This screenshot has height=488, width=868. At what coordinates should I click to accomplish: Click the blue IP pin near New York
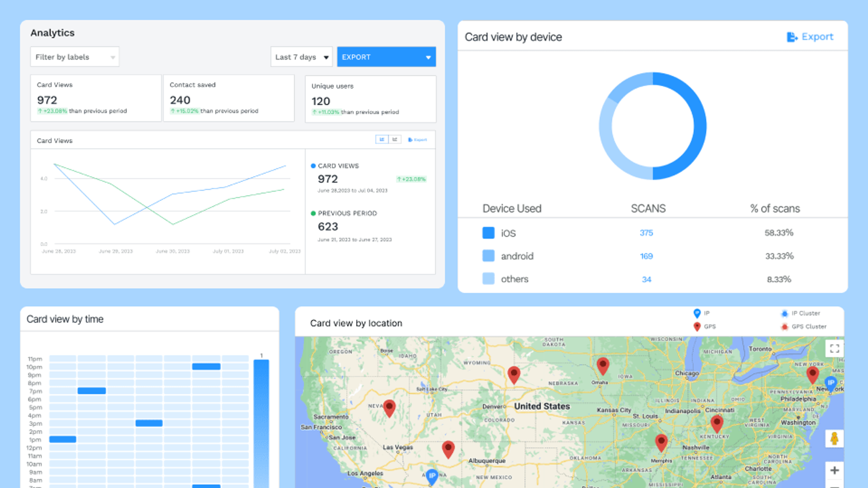pos(831,383)
